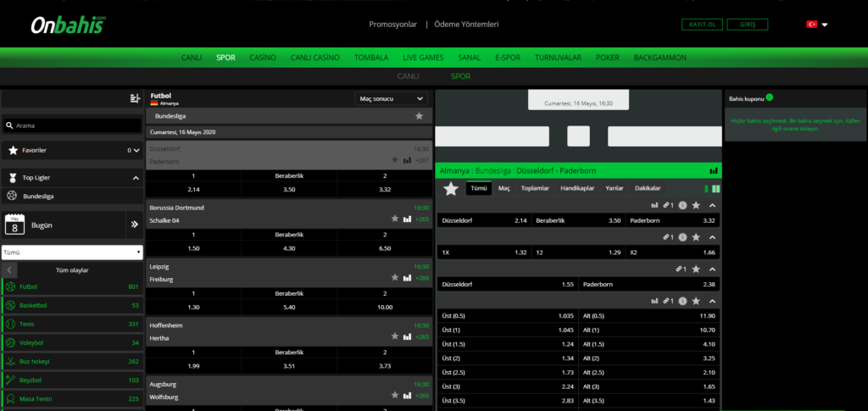Image resolution: width=868 pixels, height=411 pixels.
Task: Favorite the Leipzig–Freiburg match
Action: pyautogui.click(x=395, y=278)
